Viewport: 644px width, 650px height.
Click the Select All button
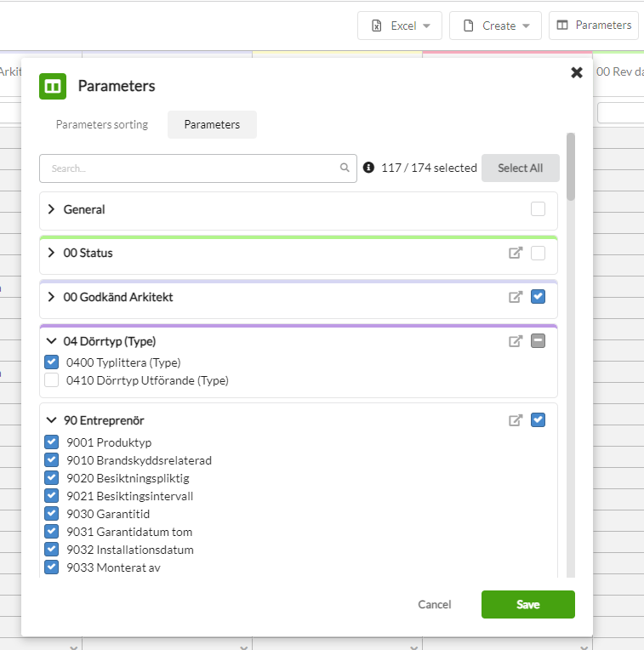click(x=520, y=168)
